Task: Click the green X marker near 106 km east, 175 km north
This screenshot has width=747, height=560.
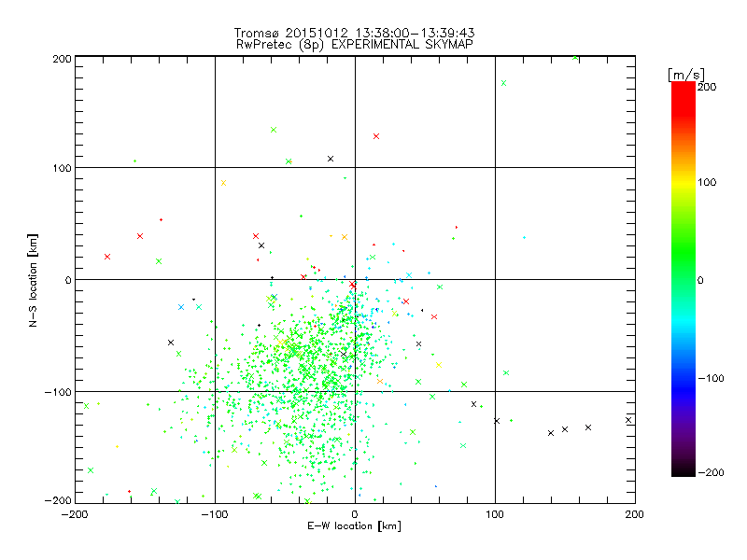Action: (503, 83)
